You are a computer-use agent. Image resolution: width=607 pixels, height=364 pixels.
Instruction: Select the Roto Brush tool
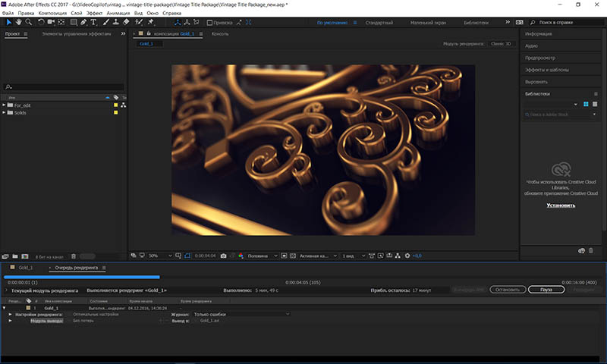[x=139, y=23]
